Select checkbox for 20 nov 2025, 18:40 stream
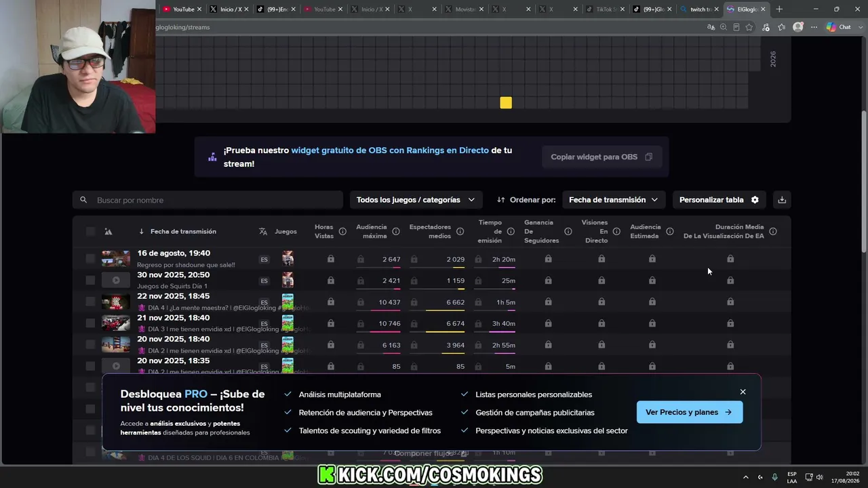The height and width of the screenshot is (488, 868). (x=90, y=344)
